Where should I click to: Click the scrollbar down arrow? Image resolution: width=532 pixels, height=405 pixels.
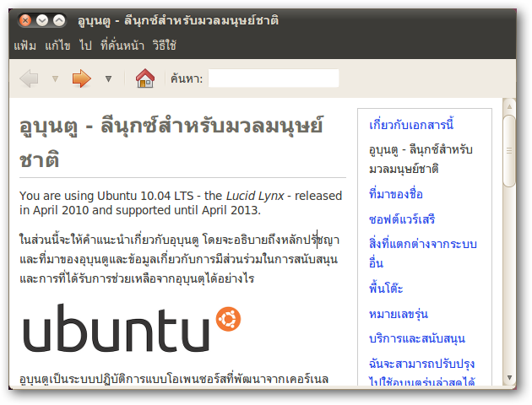click(509, 377)
